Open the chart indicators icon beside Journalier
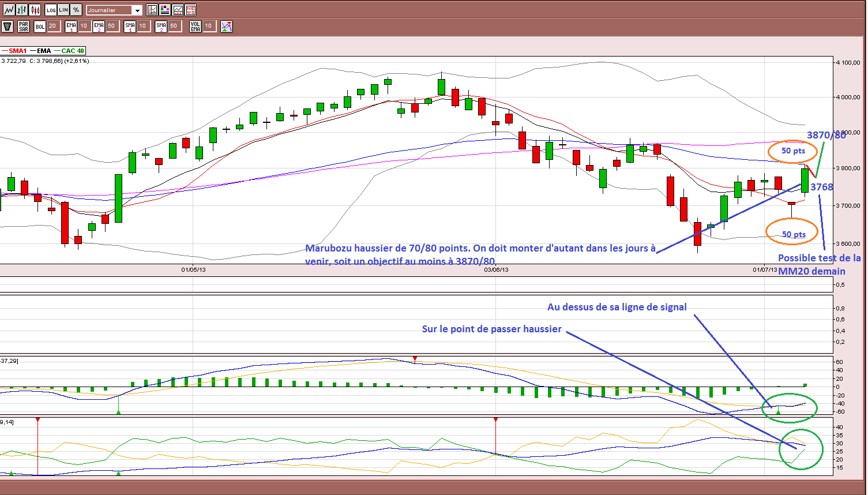 pos(152,10)
